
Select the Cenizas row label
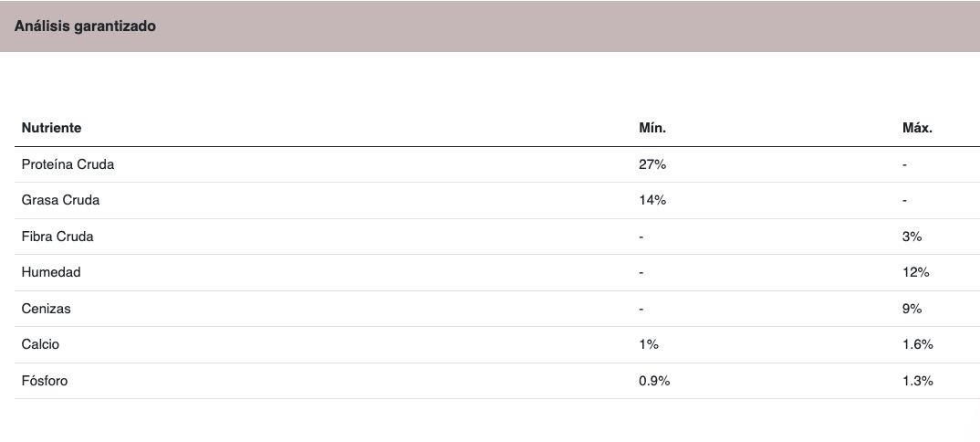pyautogui.click(x=46, y=308)
